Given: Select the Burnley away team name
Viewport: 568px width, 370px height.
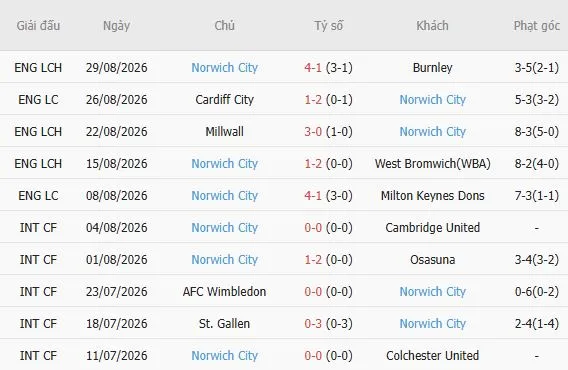Looking at the screenshot, I should click(x=433, y=67).
